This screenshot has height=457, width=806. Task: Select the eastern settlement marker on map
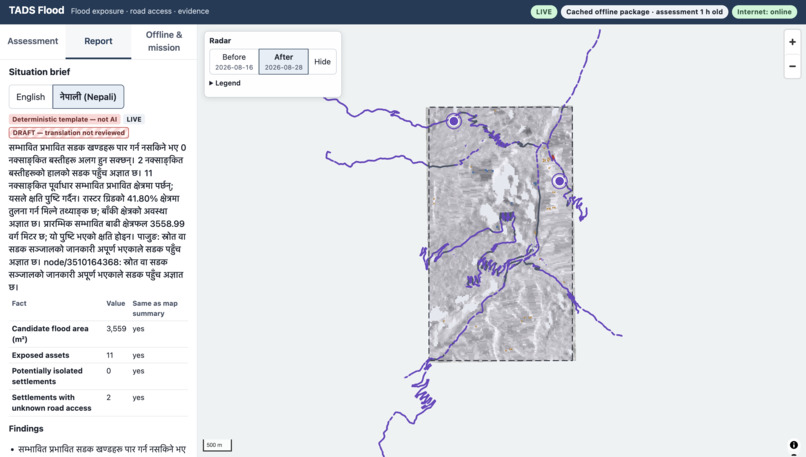[559, 181]
